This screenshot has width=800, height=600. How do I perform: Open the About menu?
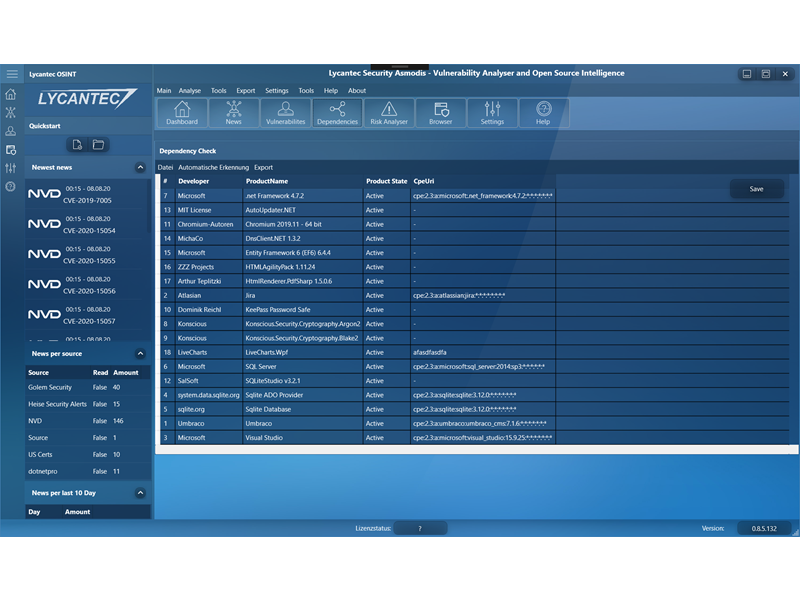(357, 90)
